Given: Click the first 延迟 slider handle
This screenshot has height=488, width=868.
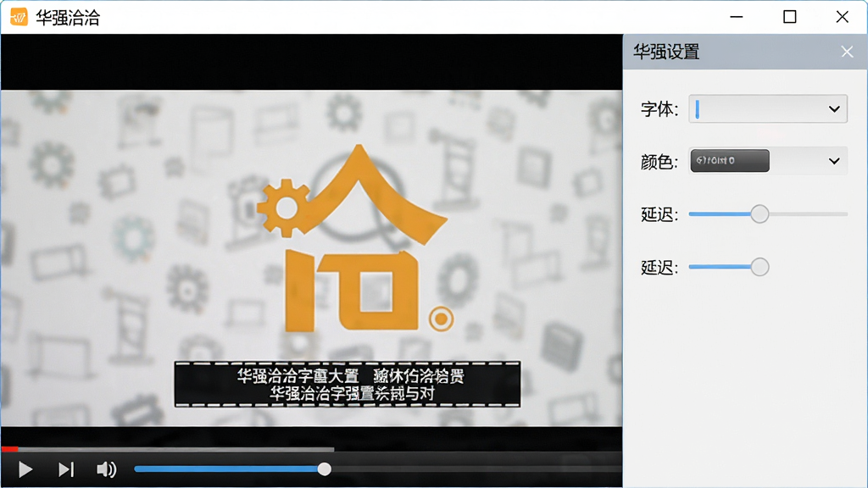Looking at the screenshot, I should 759,214.
